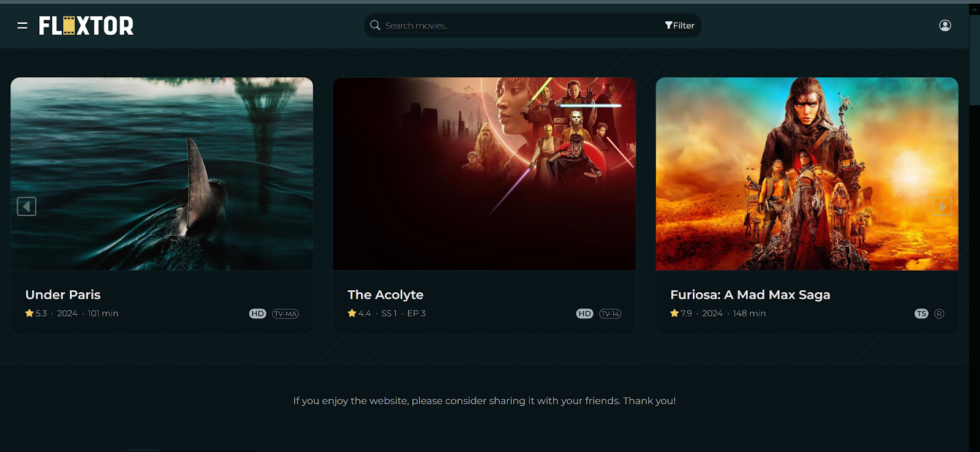Open The Acolyte poster thumbnail
The height and width of the screenshot is (452, 980).
(484, 174)
